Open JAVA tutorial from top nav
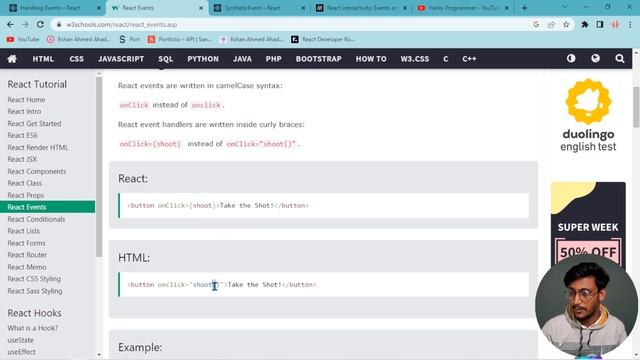Image resolution: width=640 pixels, height=360 pixels. (242, 59)
